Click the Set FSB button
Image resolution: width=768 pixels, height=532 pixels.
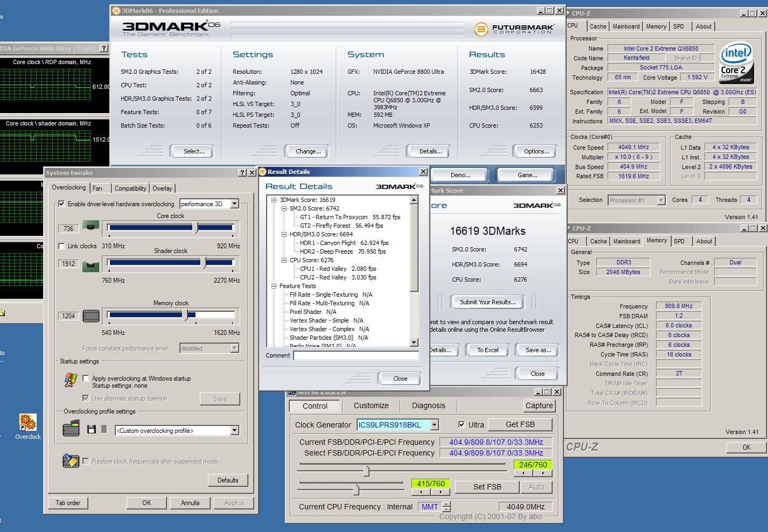pyautogui.click(x=487, y=487)
